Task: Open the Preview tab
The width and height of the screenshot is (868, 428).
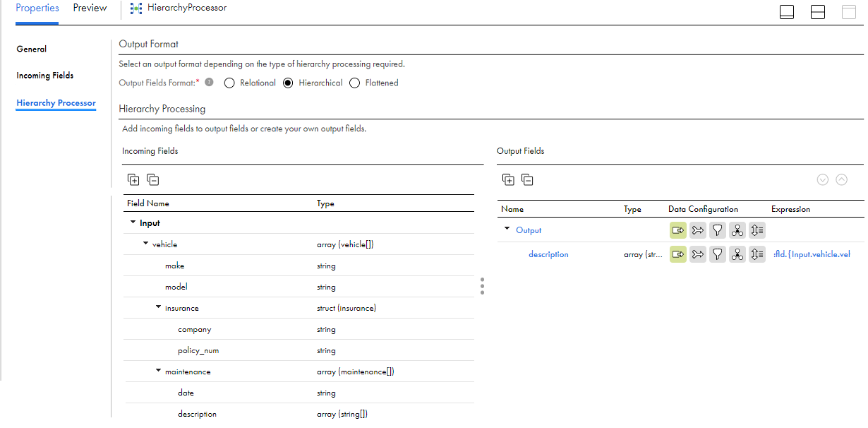Action: pyautogui.click(x=90, y=8)
